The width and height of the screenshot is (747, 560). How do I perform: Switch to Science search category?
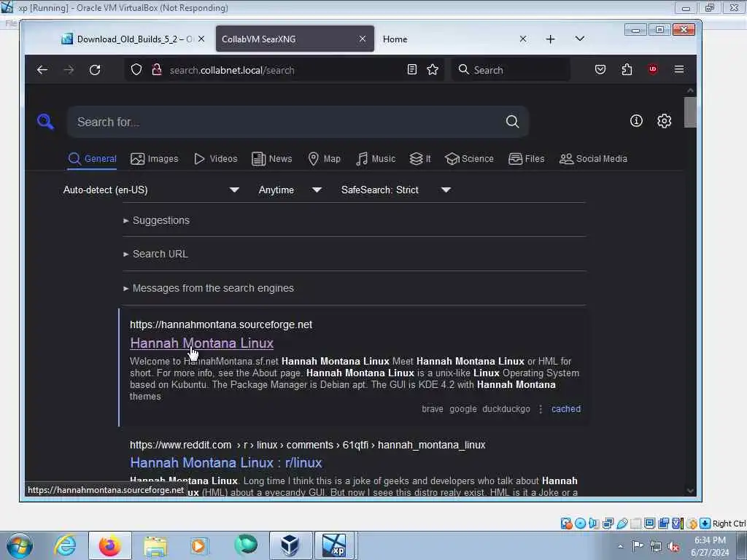click(x=469, y=158)
